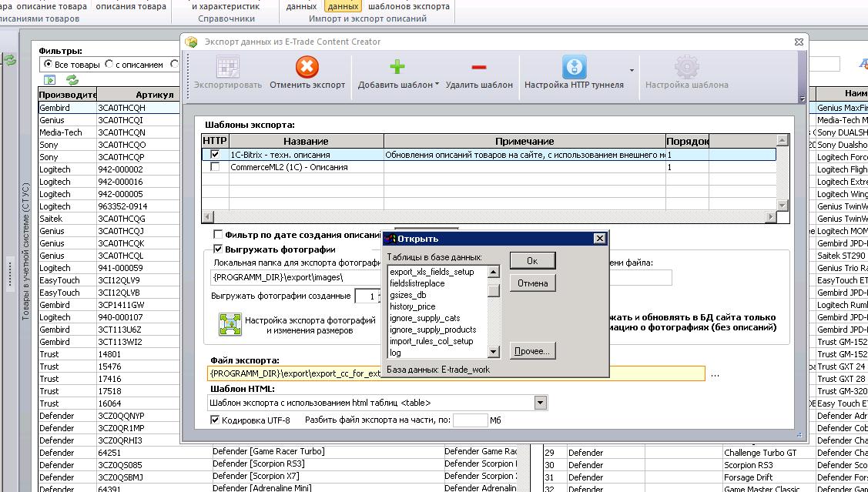Screen dimensions: 868x492
Task: Click the Файл экспорта path field
Action: tap(457, 373)
